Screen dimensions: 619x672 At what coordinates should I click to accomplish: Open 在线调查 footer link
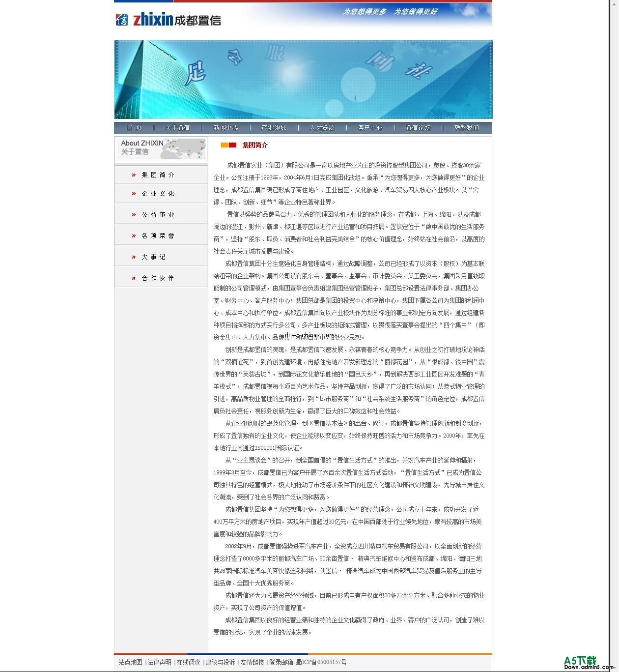coord(189,662)
